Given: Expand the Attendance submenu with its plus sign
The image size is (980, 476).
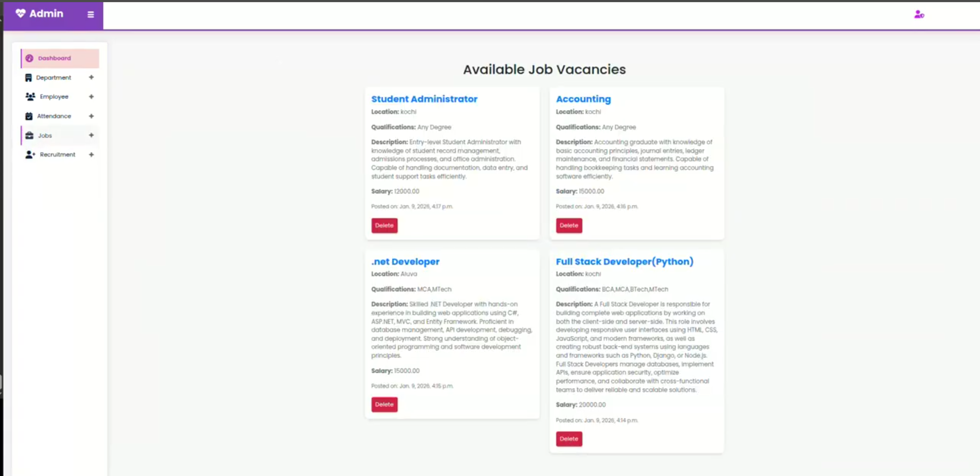Looking at the screenshot, I should 91,116.
